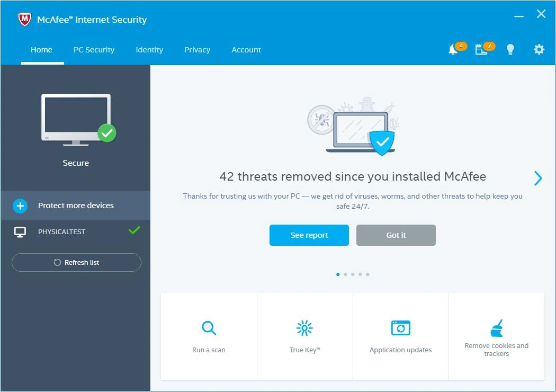Open the Identity section
Screen dimensions: 556x392
tap(149, 49)
